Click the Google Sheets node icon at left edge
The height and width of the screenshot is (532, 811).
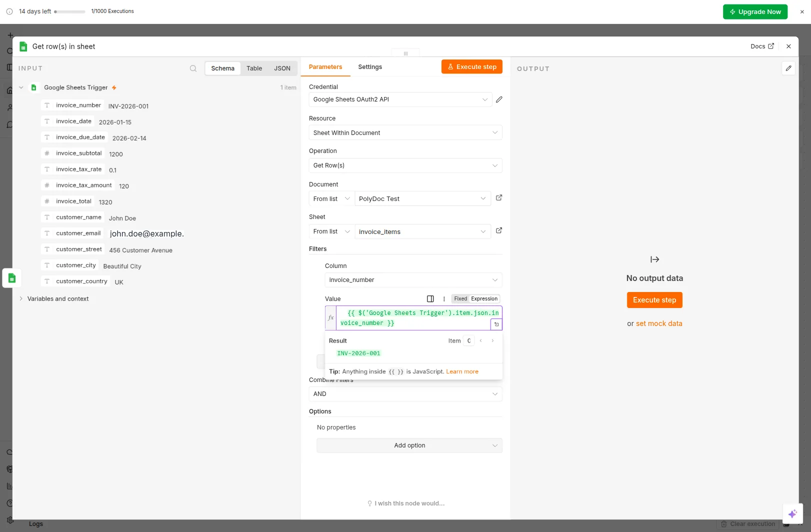pos(11,278)
